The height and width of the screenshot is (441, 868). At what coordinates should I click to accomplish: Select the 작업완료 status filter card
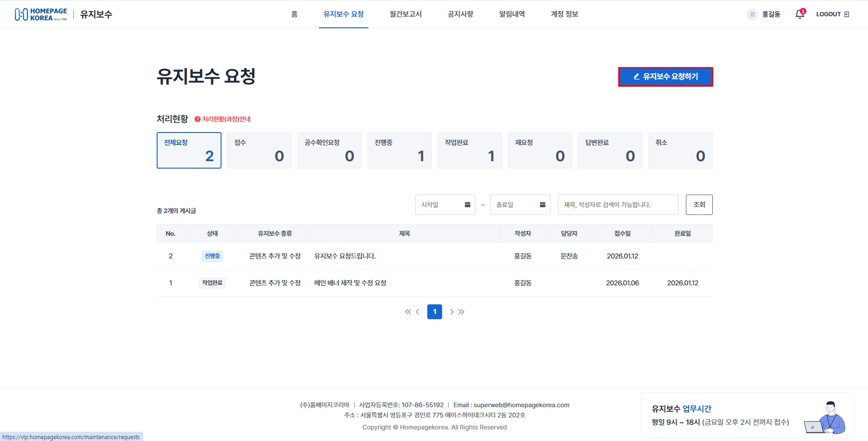469,150
